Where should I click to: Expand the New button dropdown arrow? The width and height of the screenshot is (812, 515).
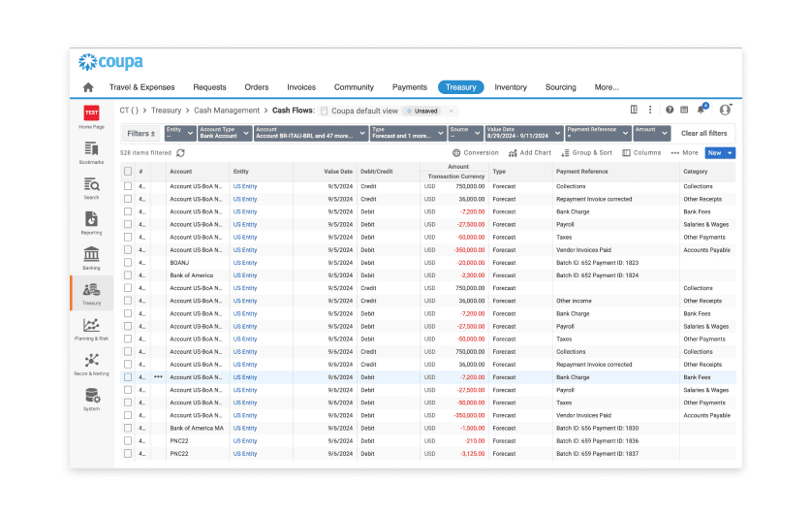(730, 153)
